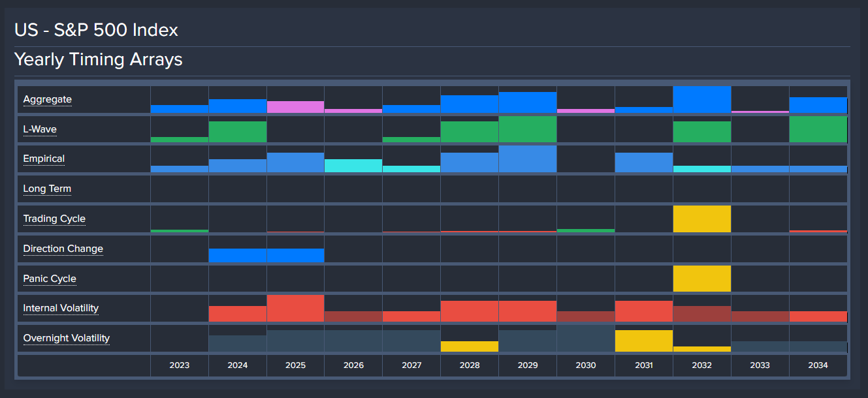Click the red Internal Volatility bar for 2024
Screen dimensions: 868x398
click(238, 314)
